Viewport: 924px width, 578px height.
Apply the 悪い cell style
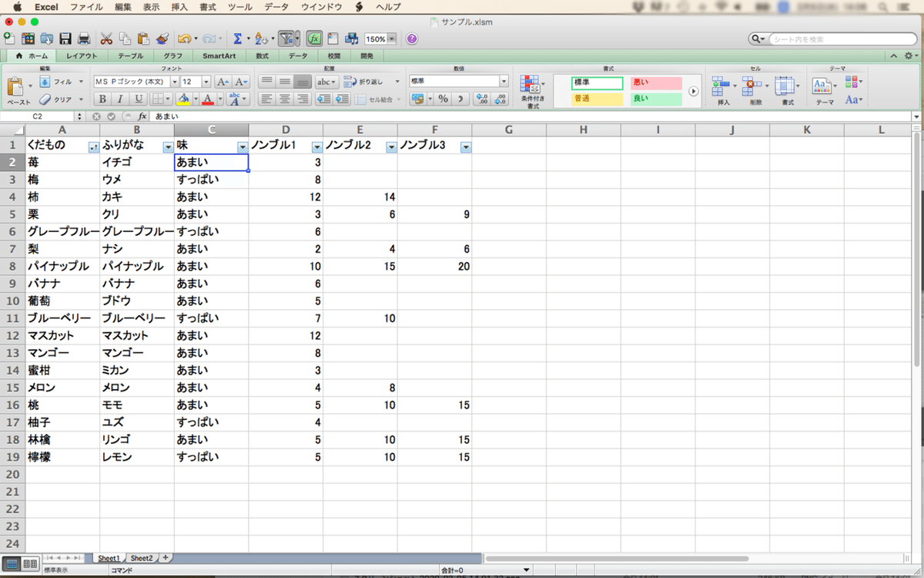656,82
